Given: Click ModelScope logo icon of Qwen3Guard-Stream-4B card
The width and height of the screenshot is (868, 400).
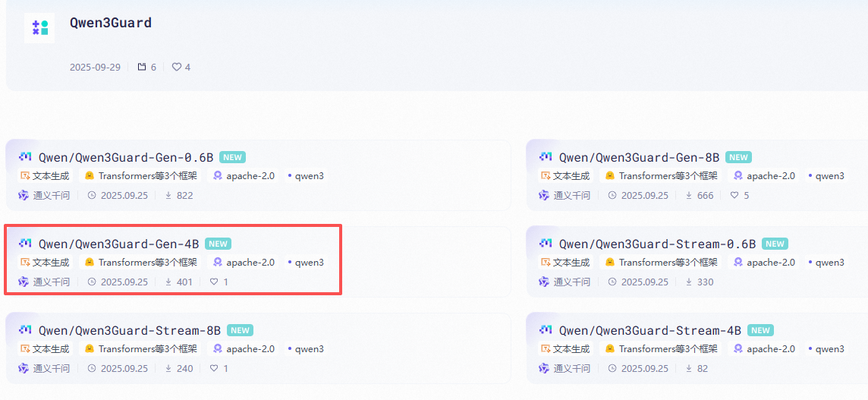Looking at the screenshot, I should 546,329.
